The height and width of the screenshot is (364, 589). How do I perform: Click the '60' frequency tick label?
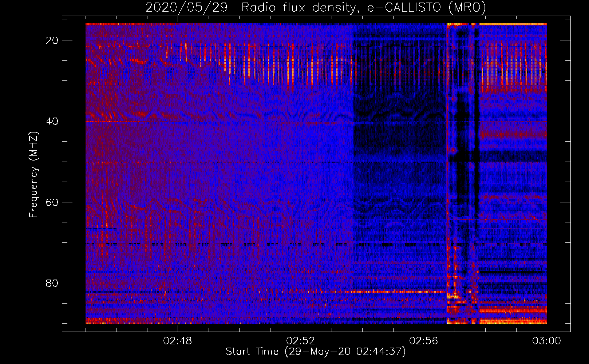[52, 202]
